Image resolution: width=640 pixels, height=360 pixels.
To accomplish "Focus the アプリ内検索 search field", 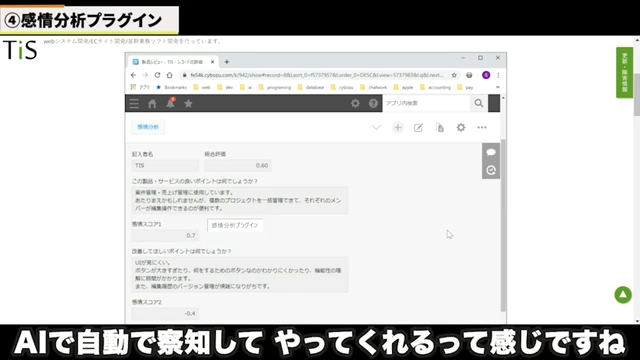I will (x=427, y=103).
